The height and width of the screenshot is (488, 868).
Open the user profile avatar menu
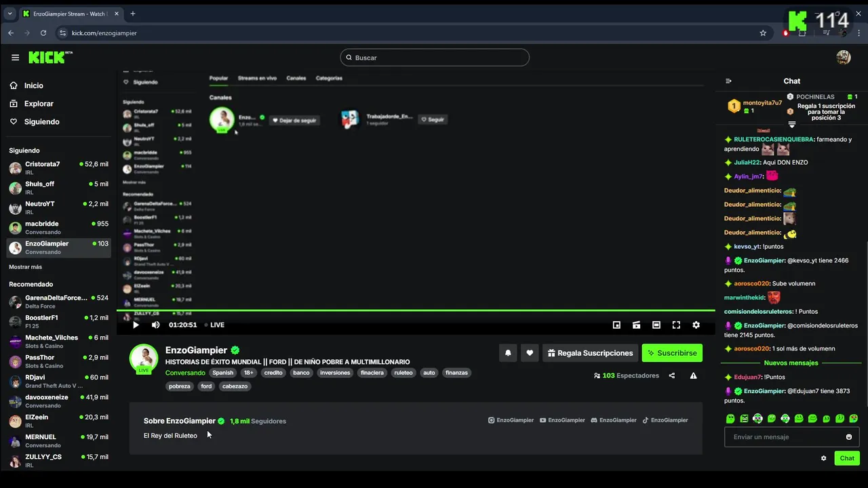[x=844, y=58]
